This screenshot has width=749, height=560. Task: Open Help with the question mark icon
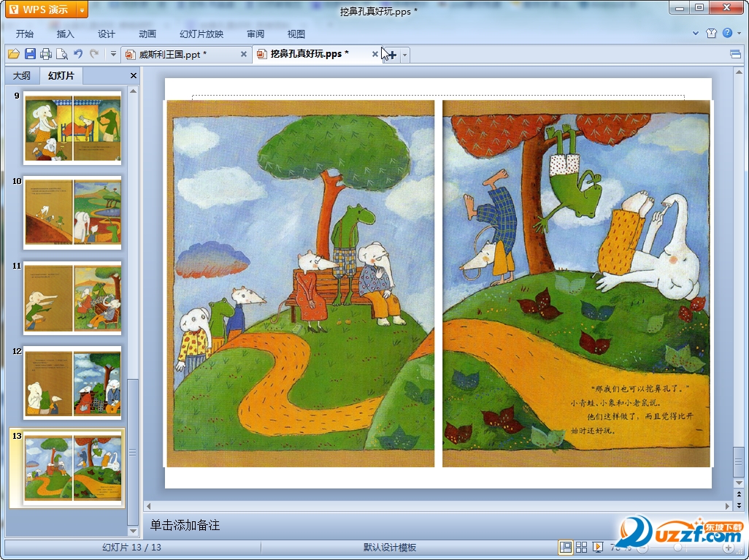727,33
